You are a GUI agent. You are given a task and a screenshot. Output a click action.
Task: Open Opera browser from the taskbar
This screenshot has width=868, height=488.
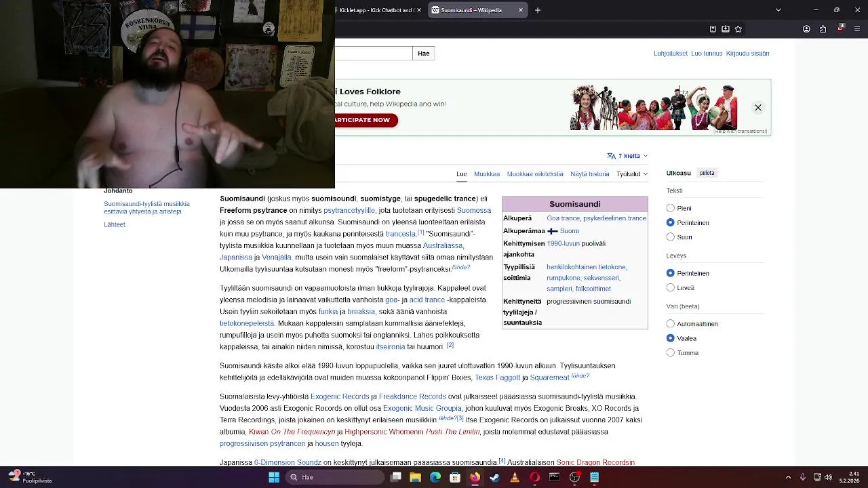pos(534,477)
